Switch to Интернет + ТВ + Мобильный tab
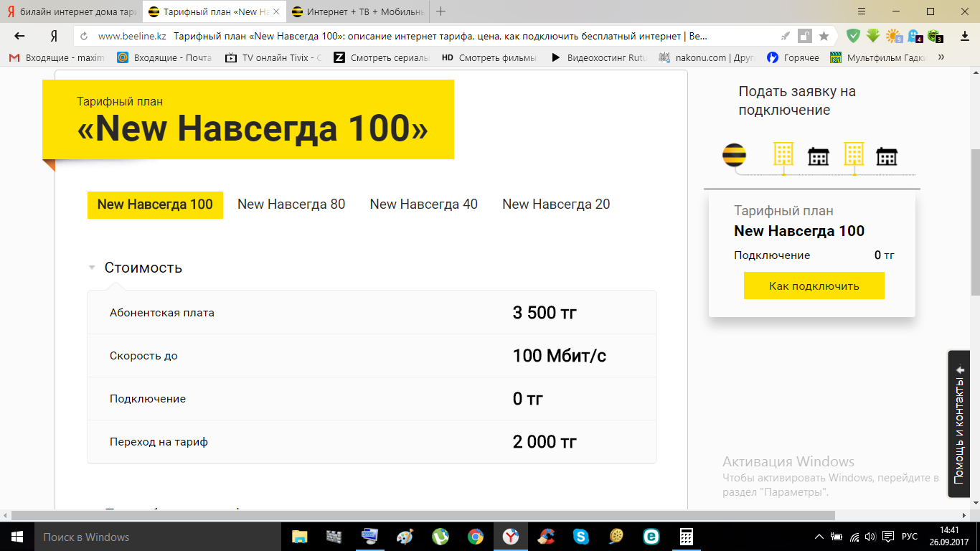Image resolution: width=980 pixels, height=551 pixels. 357,12
